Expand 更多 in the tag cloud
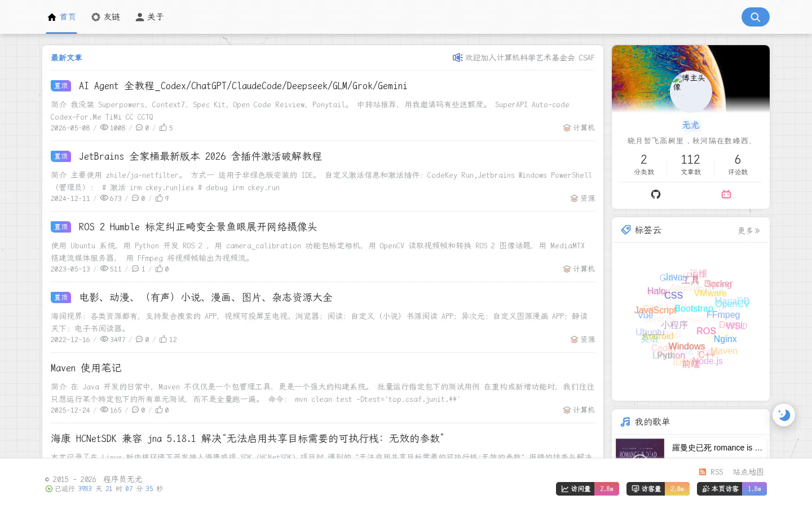The image size is (812, 508). (749, 230)
